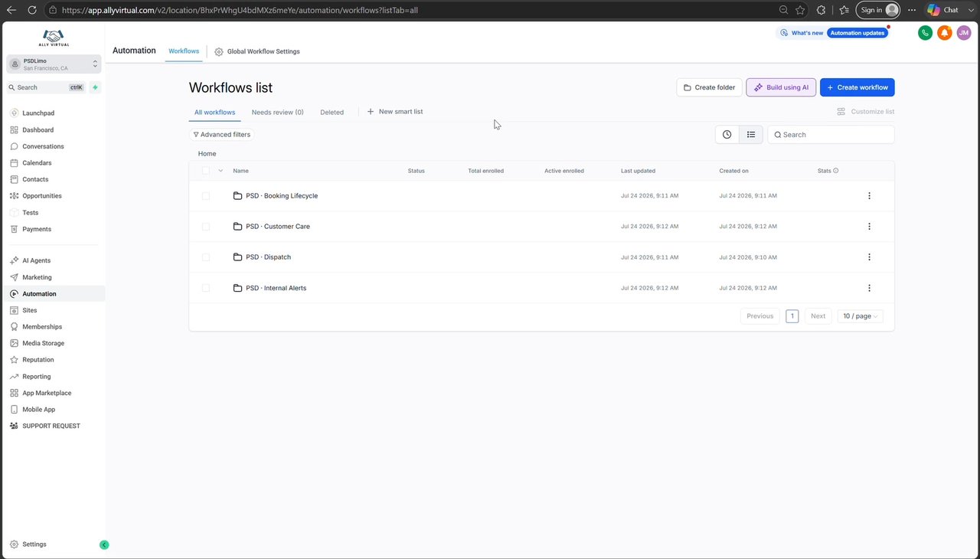Check PSD · Dispatch row checkbox
The image size is (980, 559).
(x=206, y=257)
